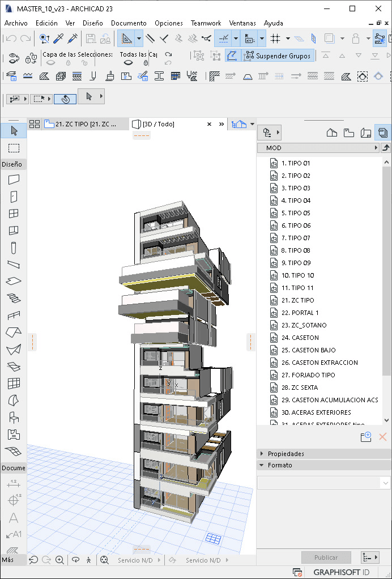Select the Roof tool
392x579 pixels.
click(x=14, y=333)
